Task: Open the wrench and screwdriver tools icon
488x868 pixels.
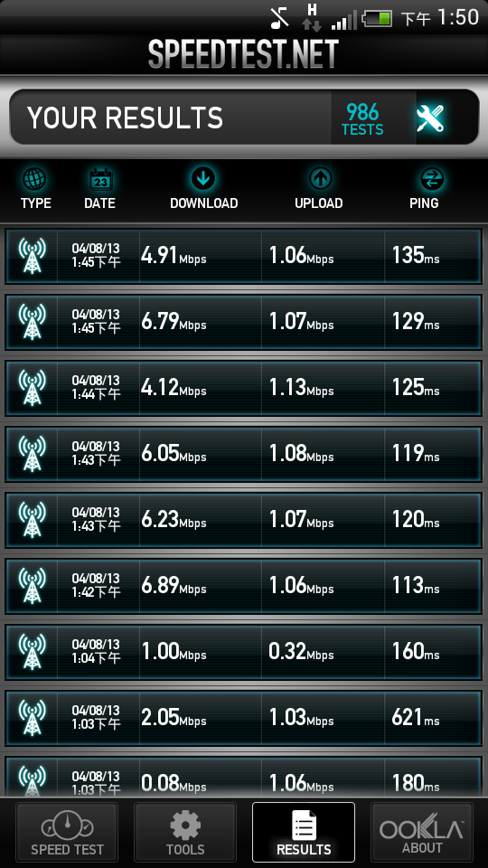Action: click(430, 118)
